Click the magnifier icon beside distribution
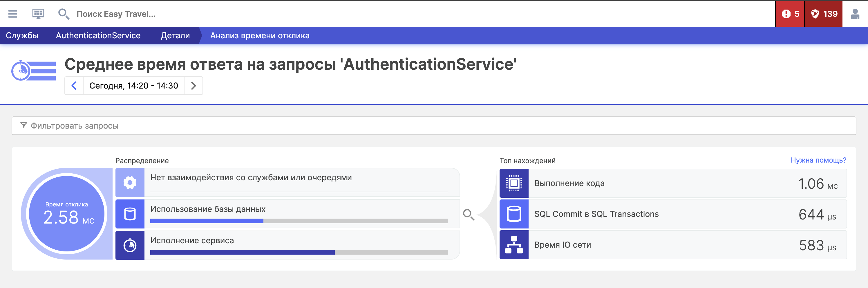This screenshot has height=288, width=868. pos(468,215)
